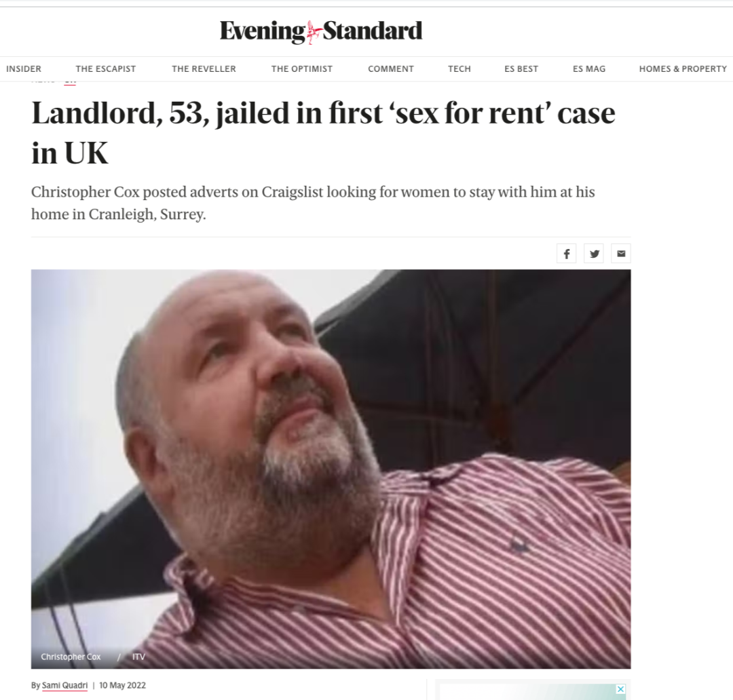Screen dimensions: 733x700
Task: Select The Optimist nav item
Action: point(302,69)
